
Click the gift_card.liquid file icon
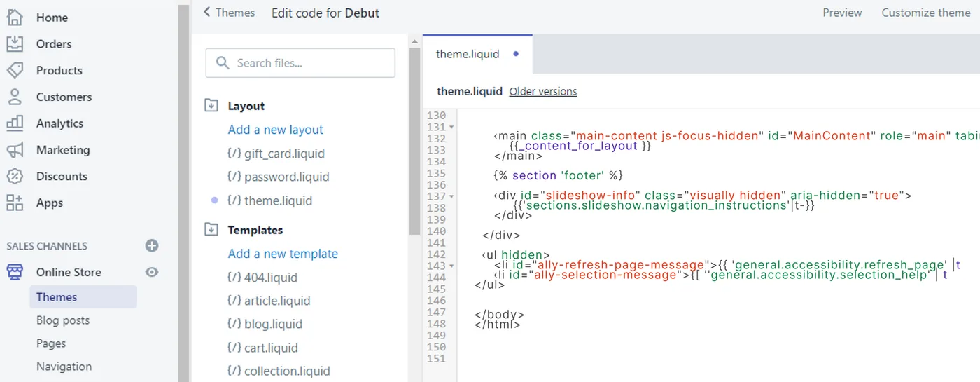(x=234, y=154)
